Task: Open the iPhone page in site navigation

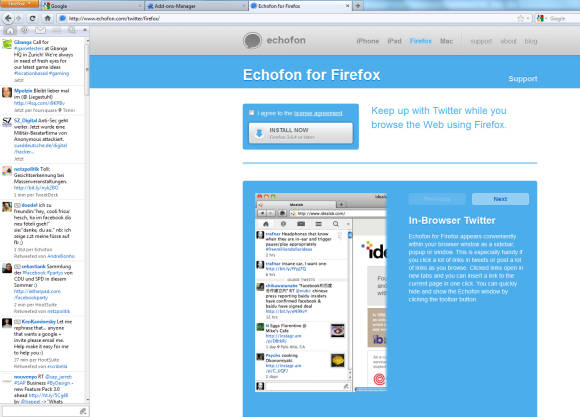Action: coord(368,41)
